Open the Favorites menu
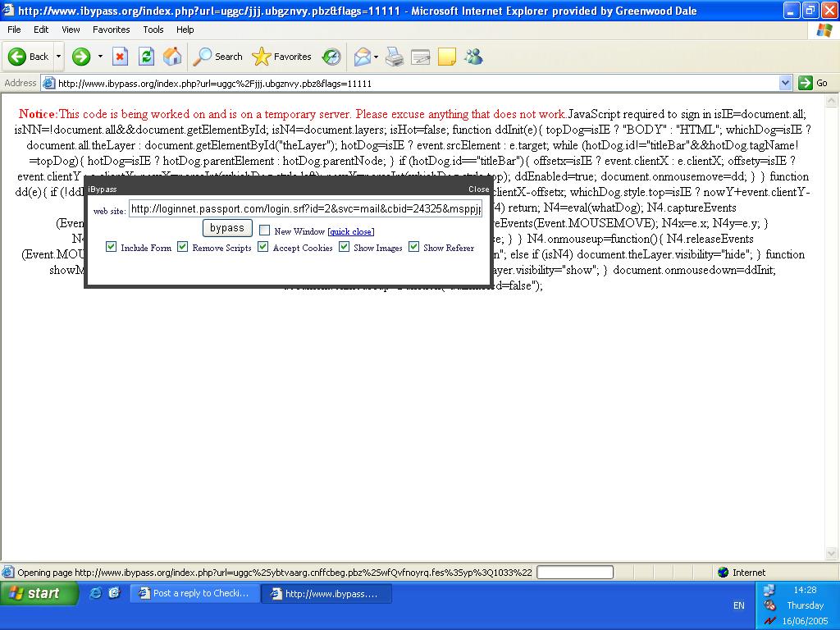 tap(111, 30)
